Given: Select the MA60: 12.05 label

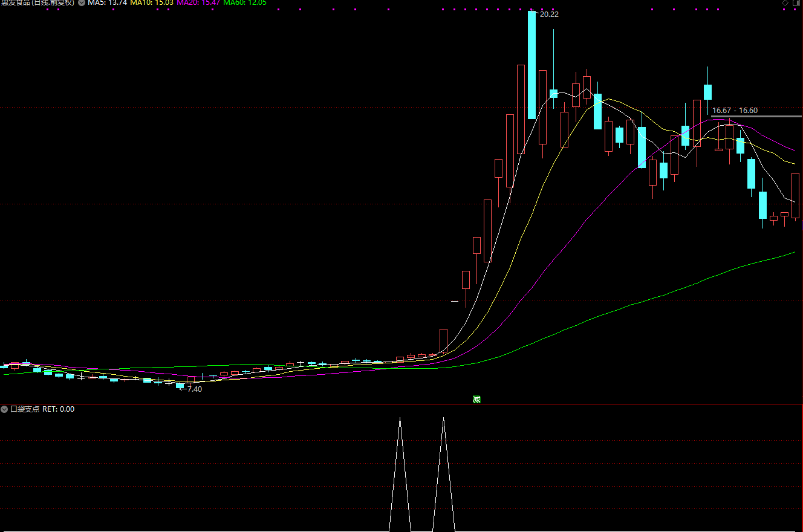Looking at the screenshot, I should (245, 3).
